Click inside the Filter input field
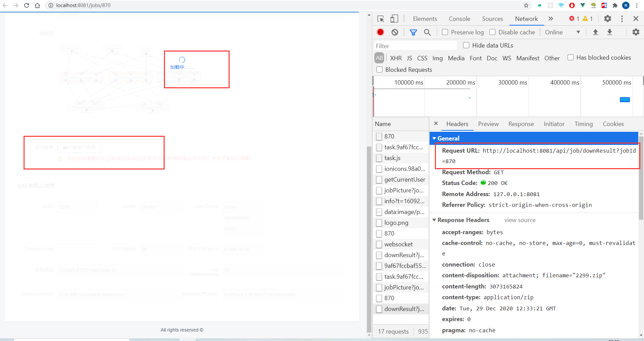 click(x=414, y=45)
